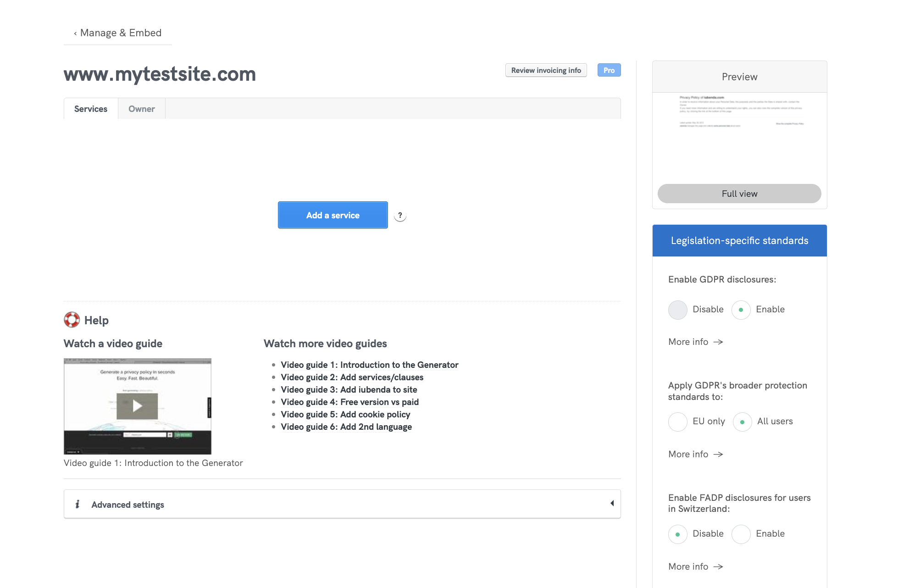This screenshot has height=588, width=898.
Task: Click the question mark beside Add a service
Action: click(400, 215)
